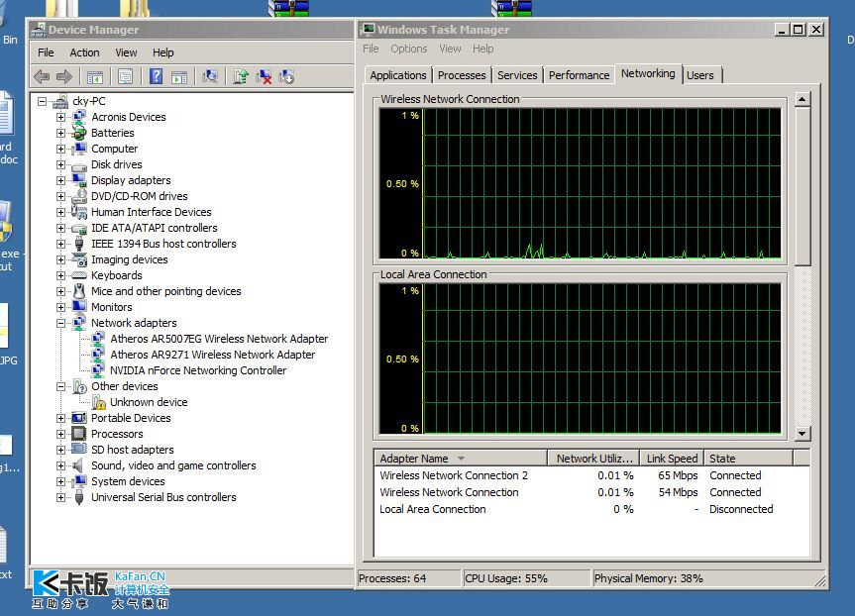Collapse the Network adapters node

pos(61,323)
